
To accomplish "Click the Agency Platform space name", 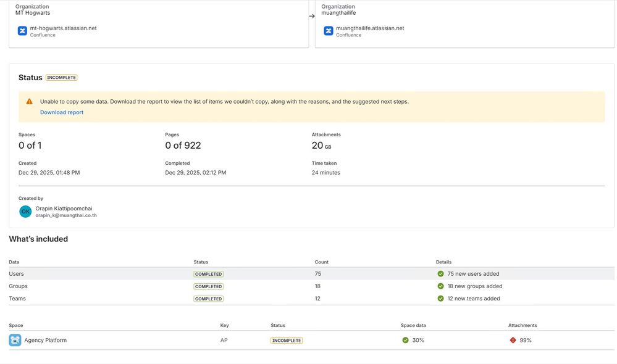I will click(45, 340).
